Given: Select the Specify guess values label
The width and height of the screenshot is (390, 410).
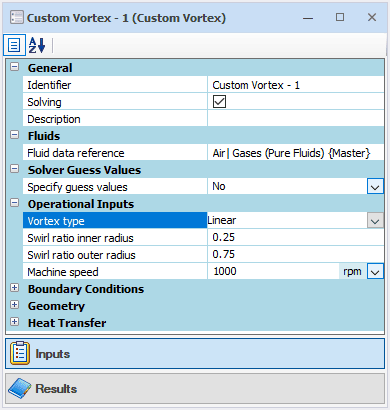Looking at the screenshot, I should coord(115,187).
